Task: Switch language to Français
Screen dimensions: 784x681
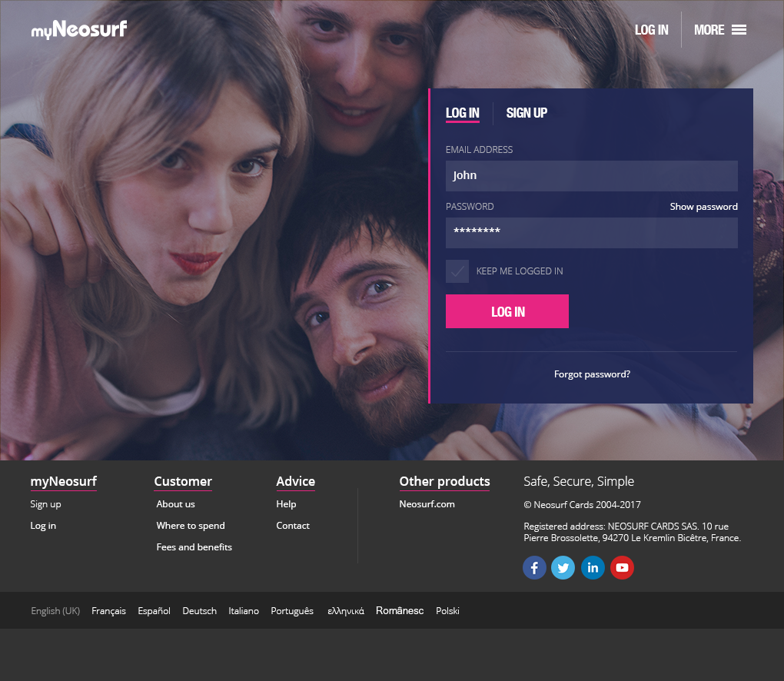Action: (x=108, y=610)
